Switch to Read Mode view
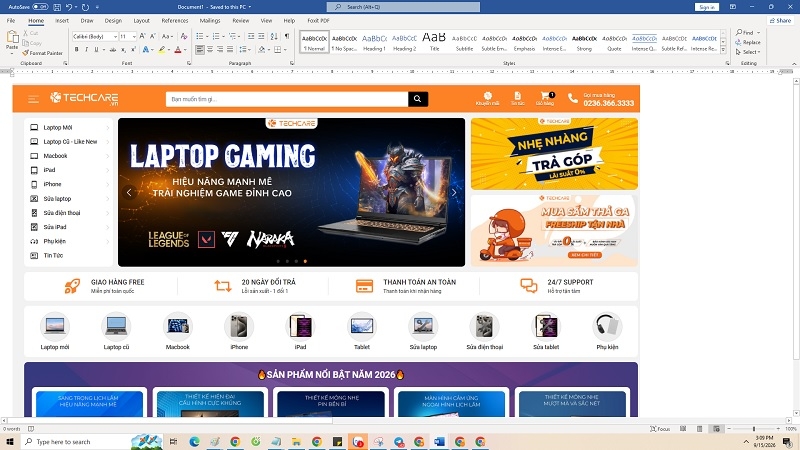The height and width of the screenshot is (450, 800). [x=683, y=429]
